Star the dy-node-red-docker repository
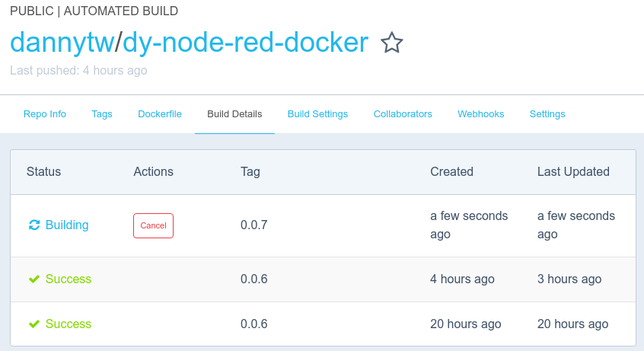The image size is (644, 351). [x=391, y=43]
